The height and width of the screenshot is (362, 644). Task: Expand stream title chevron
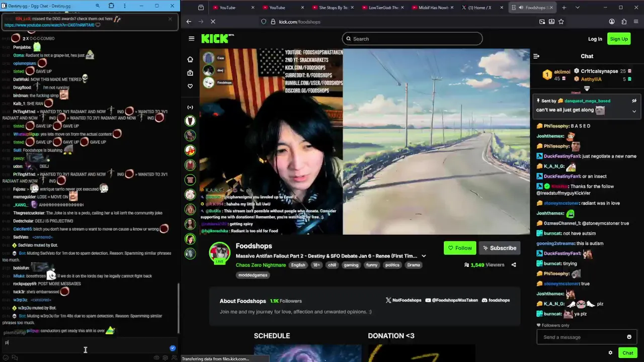(x=424, y=256)
